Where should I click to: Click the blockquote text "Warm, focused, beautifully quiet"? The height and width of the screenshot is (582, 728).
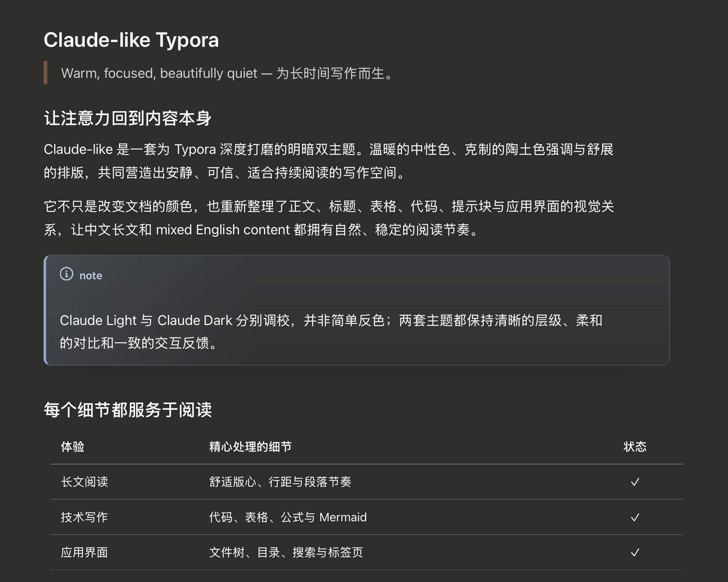point(159,73)
